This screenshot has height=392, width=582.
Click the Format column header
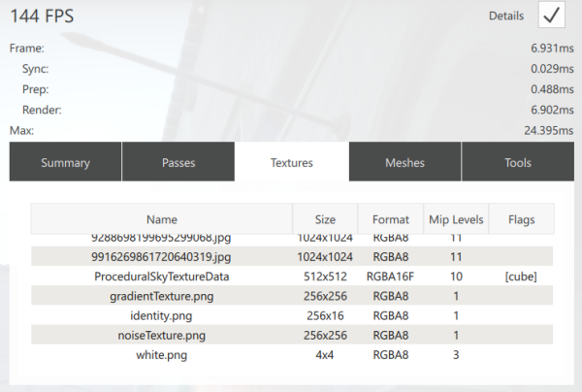pos(391,219)
